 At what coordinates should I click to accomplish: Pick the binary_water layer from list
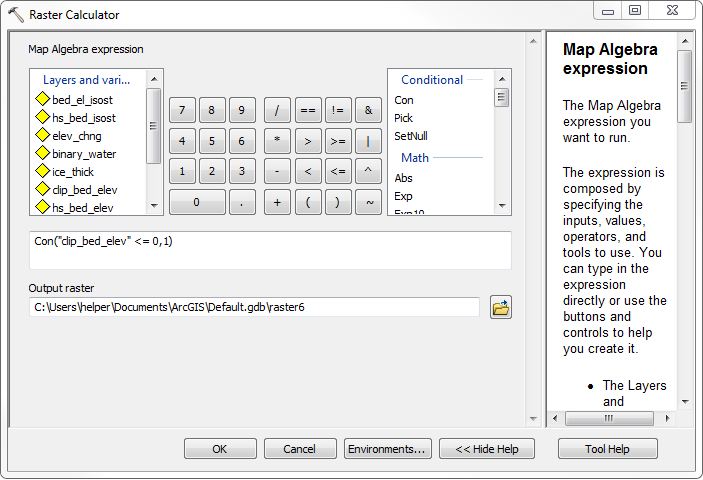[x=83, y=154]
